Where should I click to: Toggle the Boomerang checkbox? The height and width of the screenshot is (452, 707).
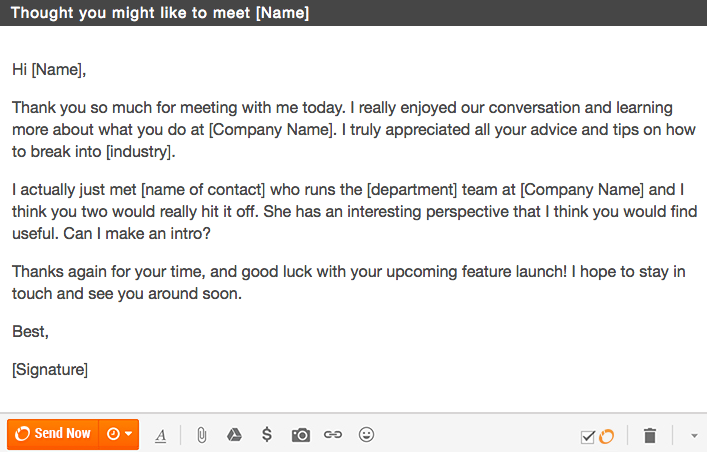[x=588, y=436]
